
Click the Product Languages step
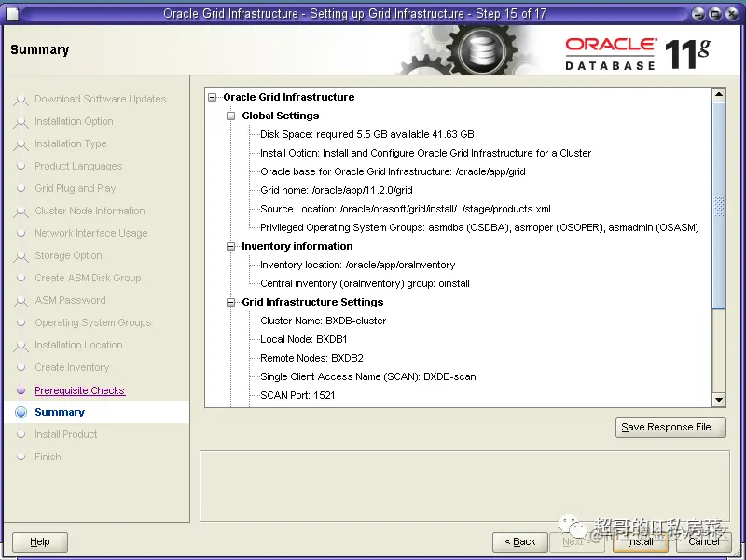click(x=78, y=166)
